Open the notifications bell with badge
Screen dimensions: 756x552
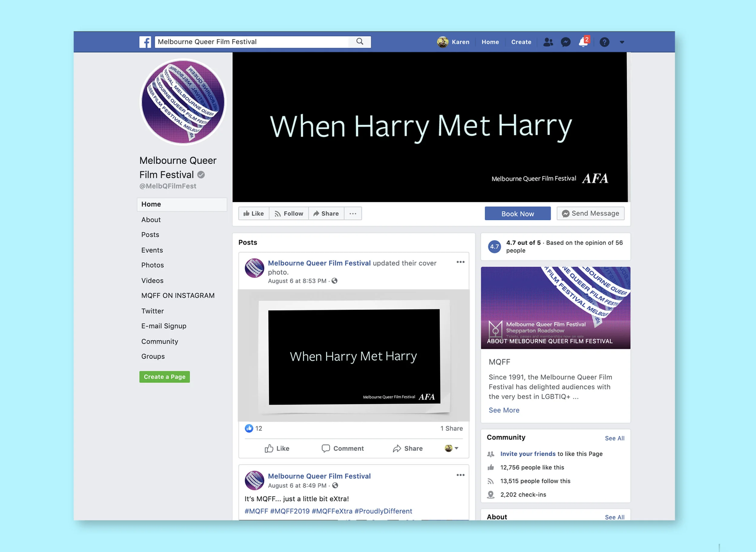[583, 42]
